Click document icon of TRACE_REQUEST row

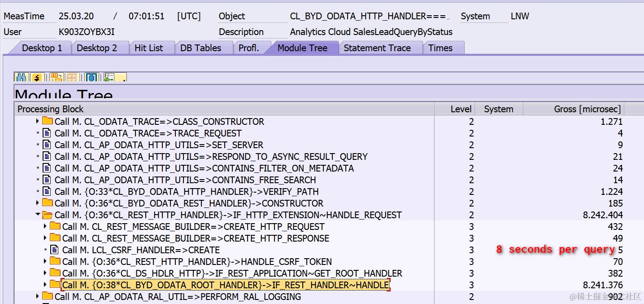click(47, 133)
